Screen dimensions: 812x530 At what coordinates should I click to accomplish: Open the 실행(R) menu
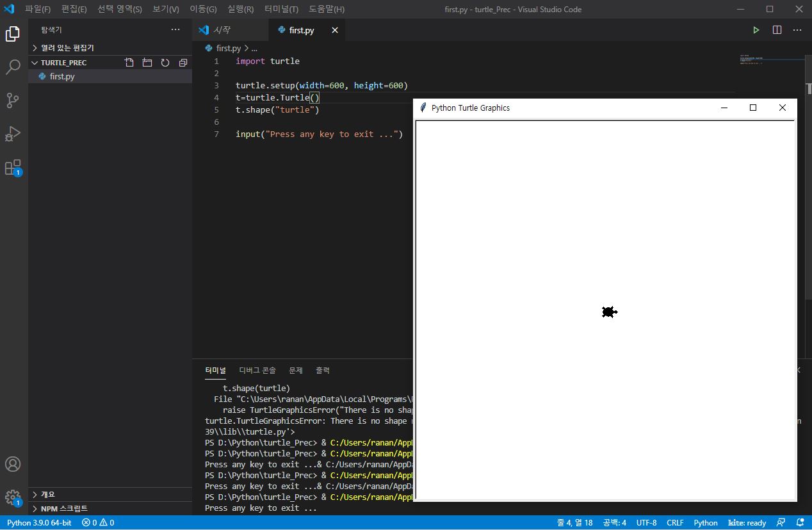pyautogui.click(x=240, y=9)
